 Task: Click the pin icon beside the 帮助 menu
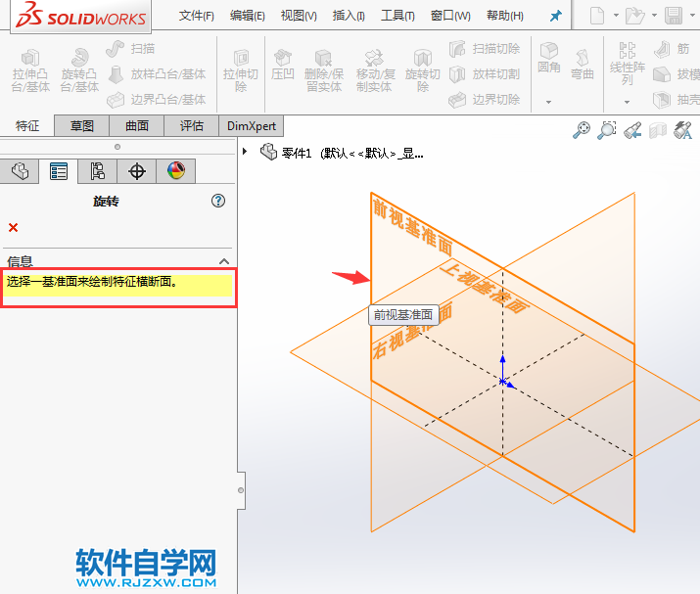[556, 16]
